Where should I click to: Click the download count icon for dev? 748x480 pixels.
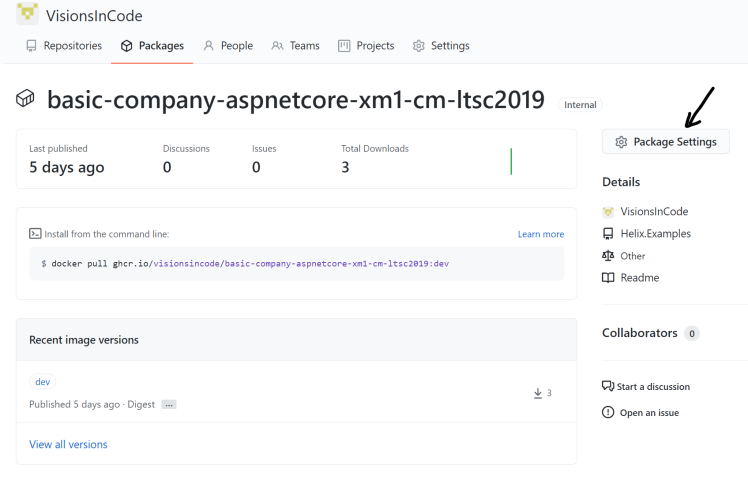point(538,393)
